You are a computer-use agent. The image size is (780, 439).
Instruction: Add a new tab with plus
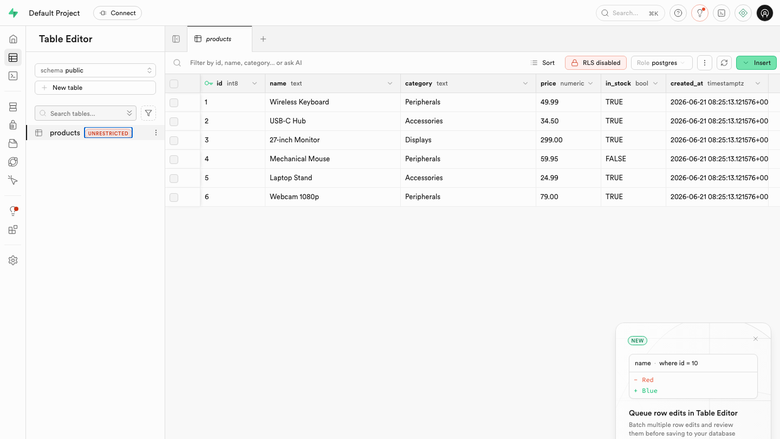(263, 39)
